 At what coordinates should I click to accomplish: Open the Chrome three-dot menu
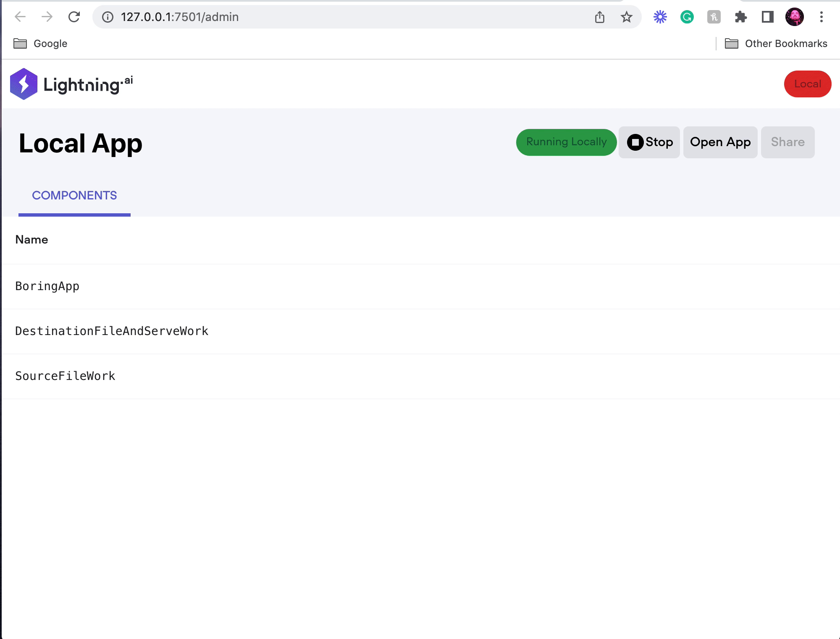(x=821, y=17)
